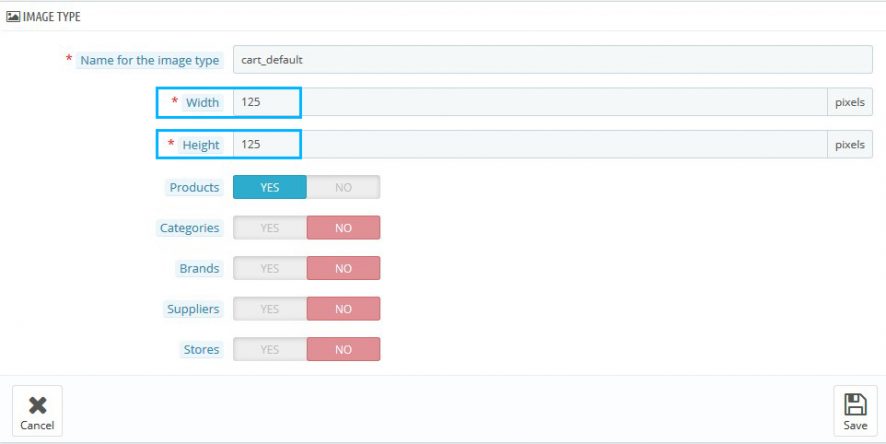Click the image type name field
Screen dimensions: 886x444
coord(552,60)
